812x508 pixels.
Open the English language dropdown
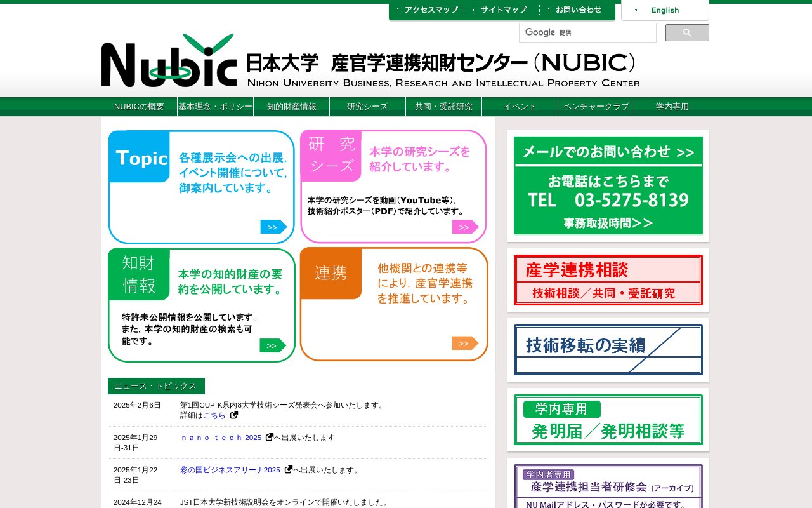pyautogui.click(x=665, y=10)
